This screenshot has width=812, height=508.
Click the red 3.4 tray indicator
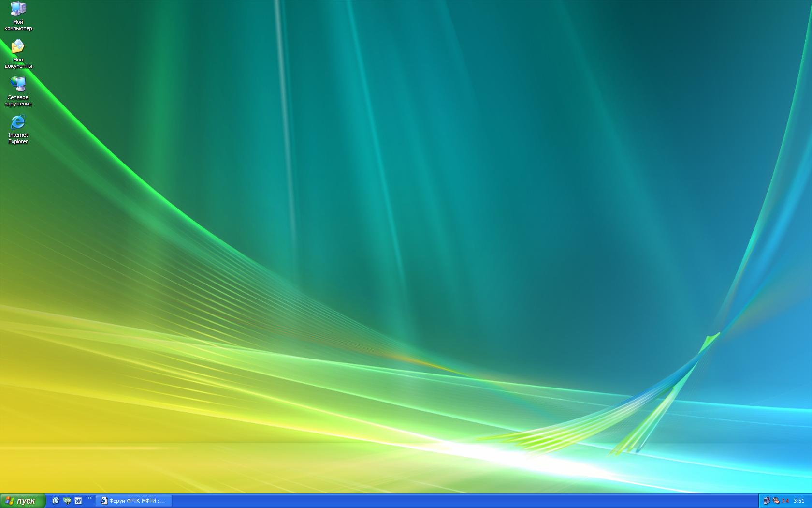point(784,501)
